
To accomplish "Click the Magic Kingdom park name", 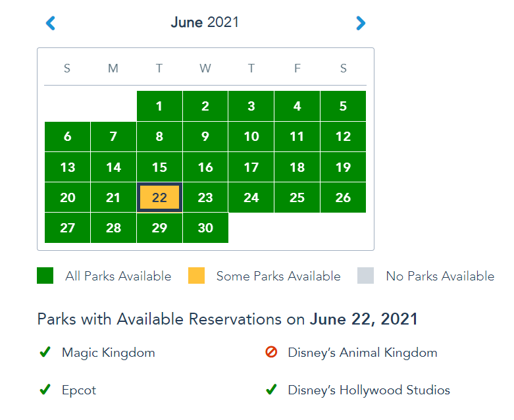I will (109, 353).
